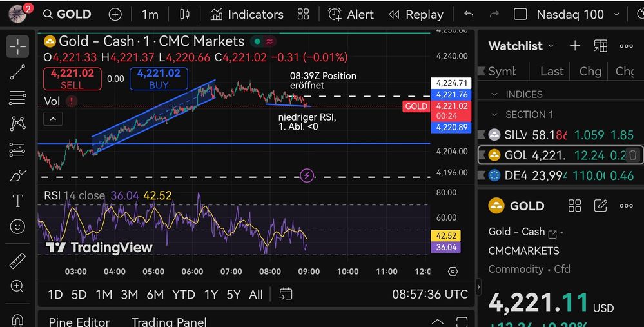Open the Trading Panel tab

pos(169,322)
